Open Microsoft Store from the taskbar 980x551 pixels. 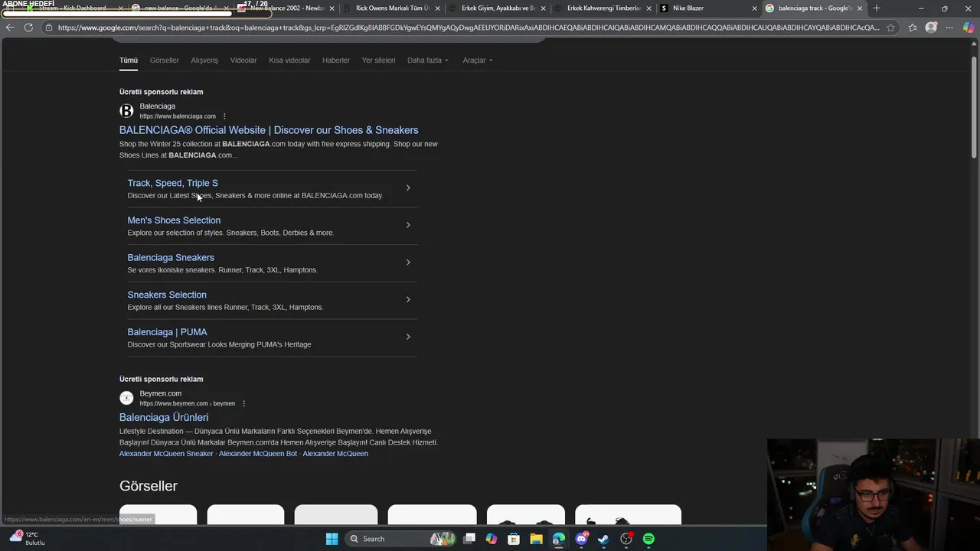tap(514, 539)
